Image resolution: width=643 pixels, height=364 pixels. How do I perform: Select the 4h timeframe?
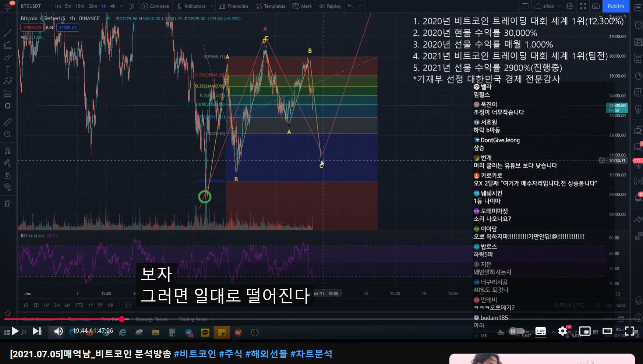point(113,6)
